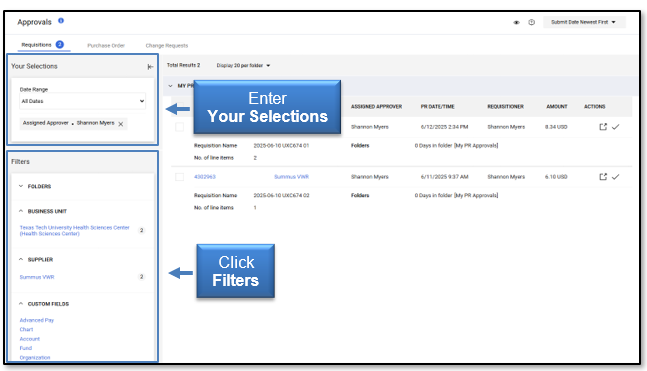Viewport: 647px width, 371px height.
Task: Remove the Assigned Approver Shannon Myers filter chip
Action: (120, 124)
